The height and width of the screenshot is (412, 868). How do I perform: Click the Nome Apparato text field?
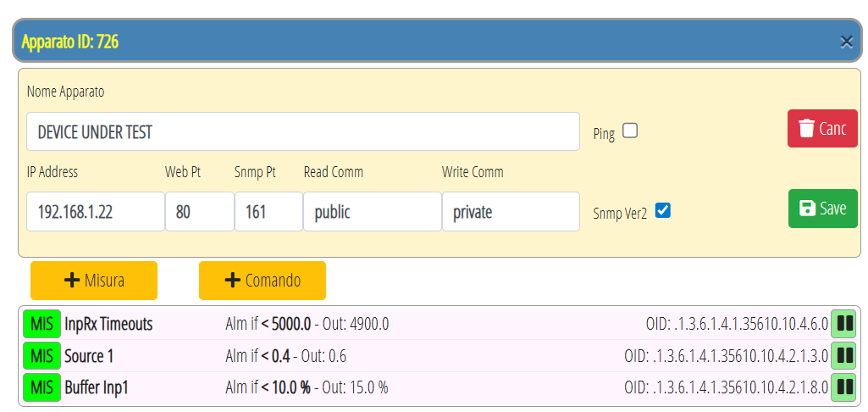point(302,132)
